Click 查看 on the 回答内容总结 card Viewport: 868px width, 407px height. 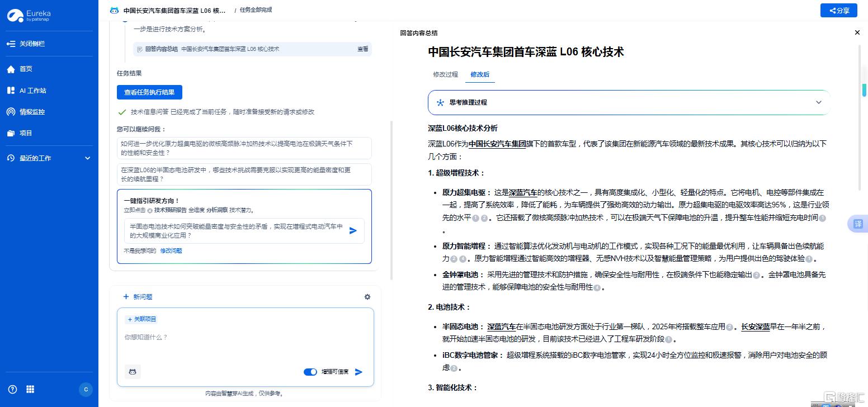363,49
